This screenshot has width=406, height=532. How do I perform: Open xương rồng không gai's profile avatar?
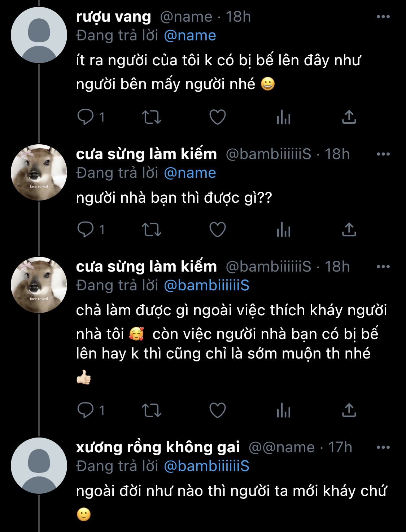pyautogui.click(x=39, y=466)
